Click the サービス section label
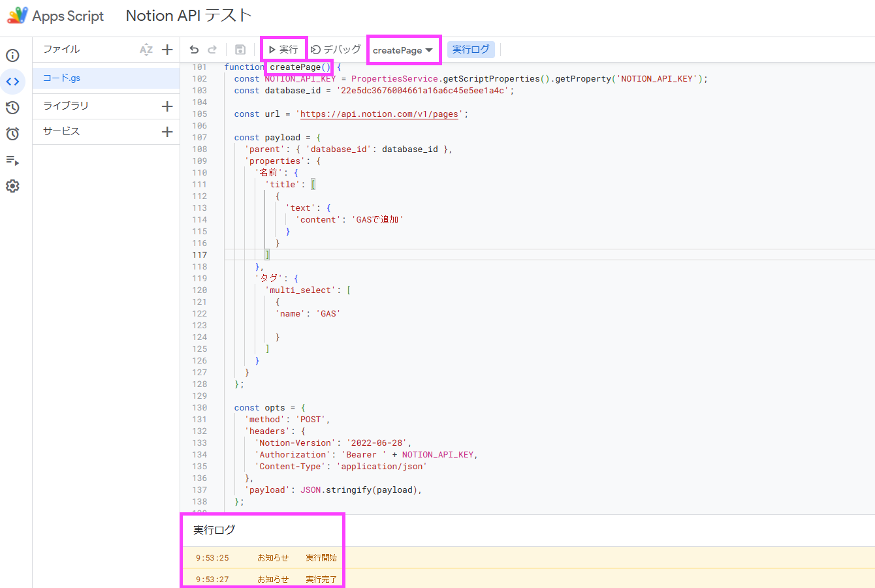 click(x=61, y=132)
